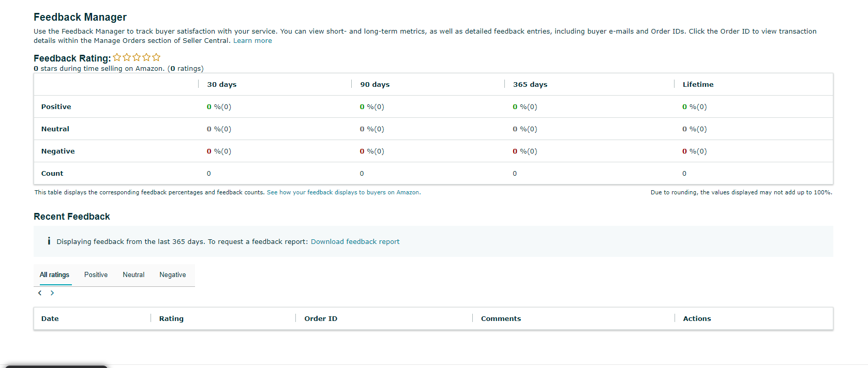The image size is (868, 368).
Task: Click Count value under 90 days
Action: pyautogui.click(x=362, y=174)
